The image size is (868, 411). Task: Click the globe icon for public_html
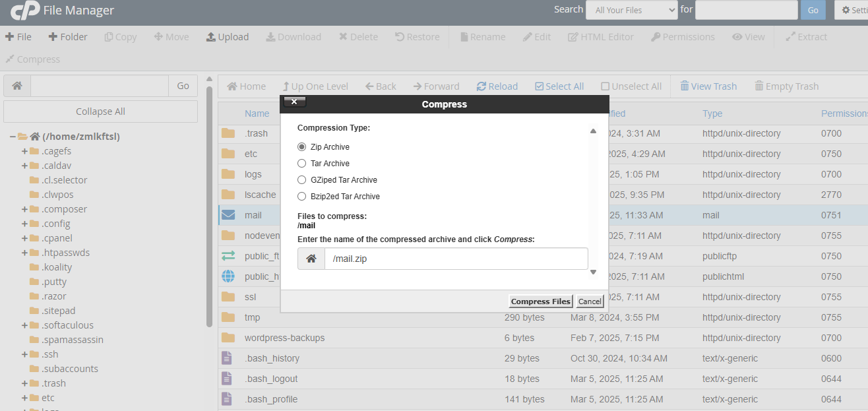tap(228, 276)
